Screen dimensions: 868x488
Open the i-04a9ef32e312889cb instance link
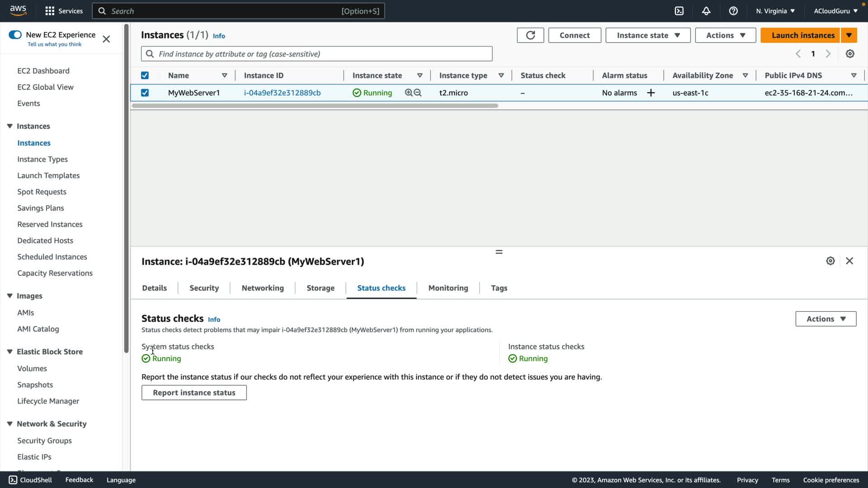point(282,93)
